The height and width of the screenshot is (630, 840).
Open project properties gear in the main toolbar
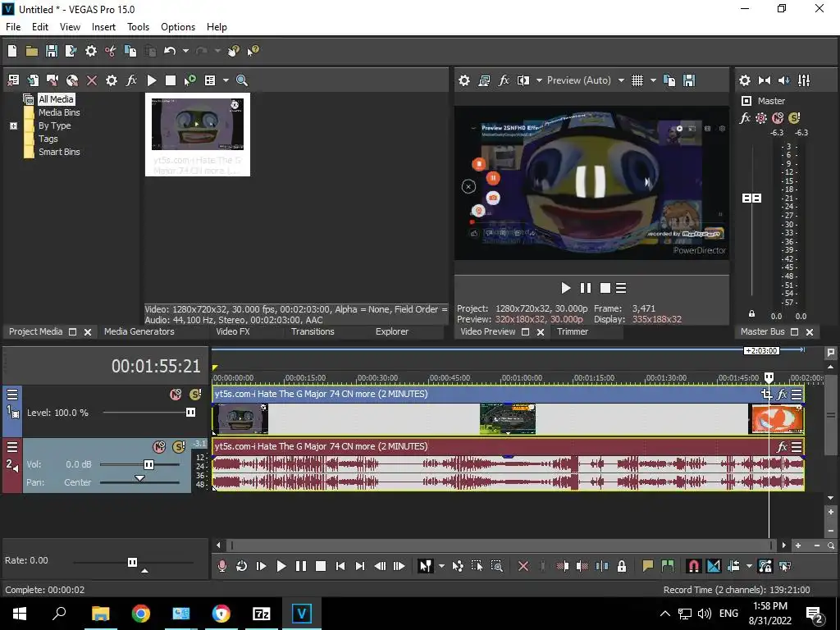click(91, 51)
